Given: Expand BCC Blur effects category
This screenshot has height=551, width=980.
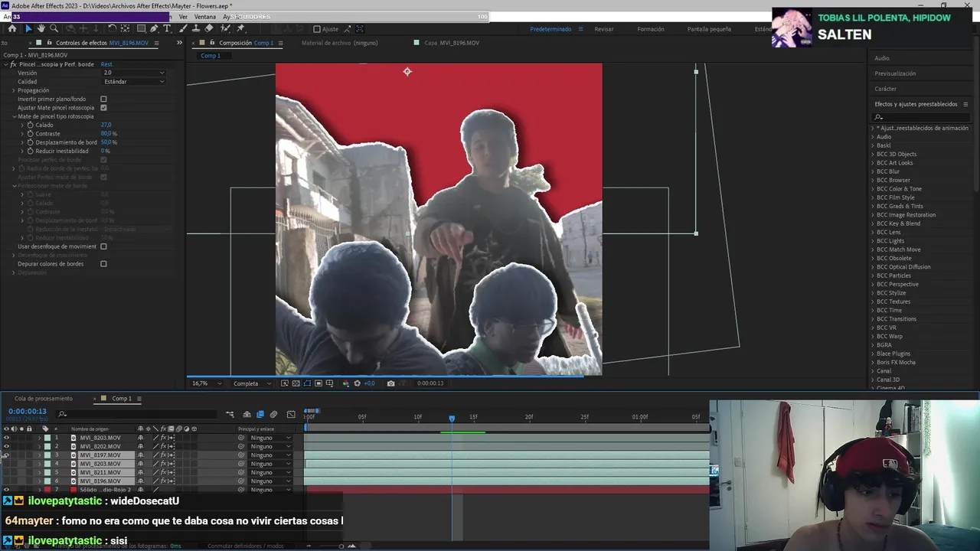Looking at the screenshot, I should pyautogui.click(x=873, y=171).
